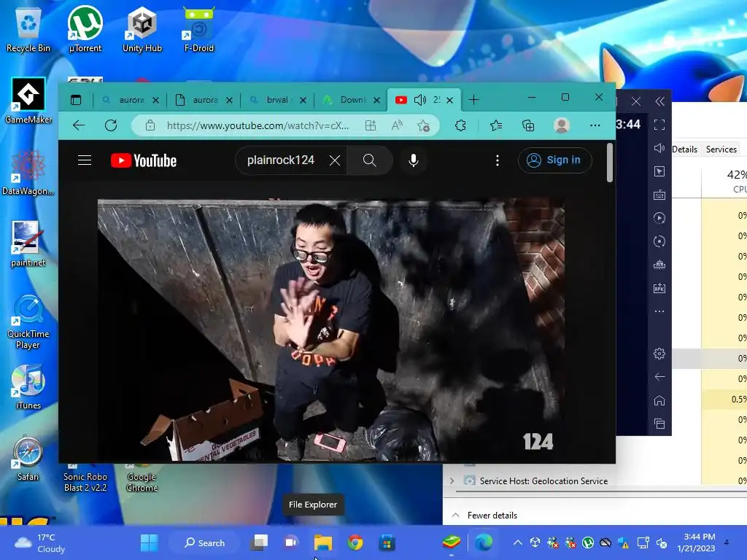Viewport: 747px width, 560px height.
Task: Toggle BlueStacks fullscreen mode
Action: click(659, 125)
